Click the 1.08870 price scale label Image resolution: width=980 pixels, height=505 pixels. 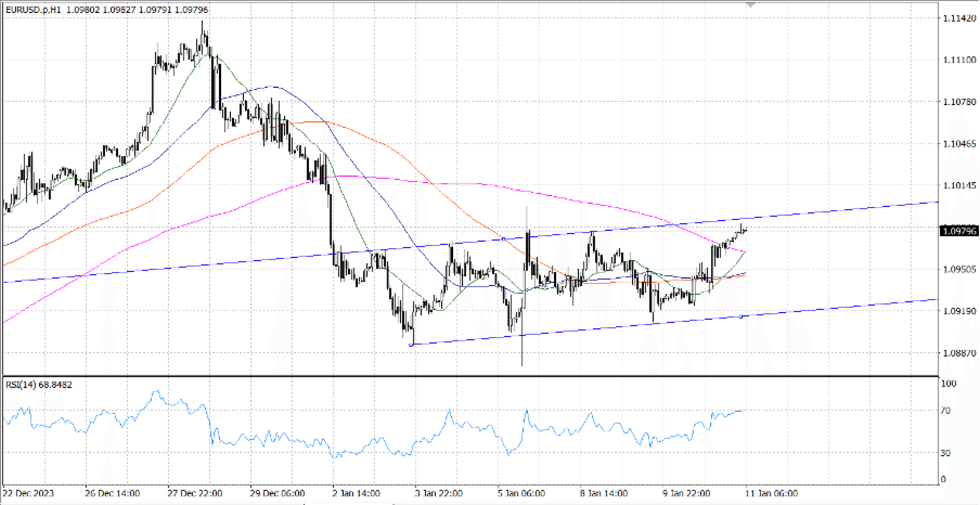[x=959, y=353]
